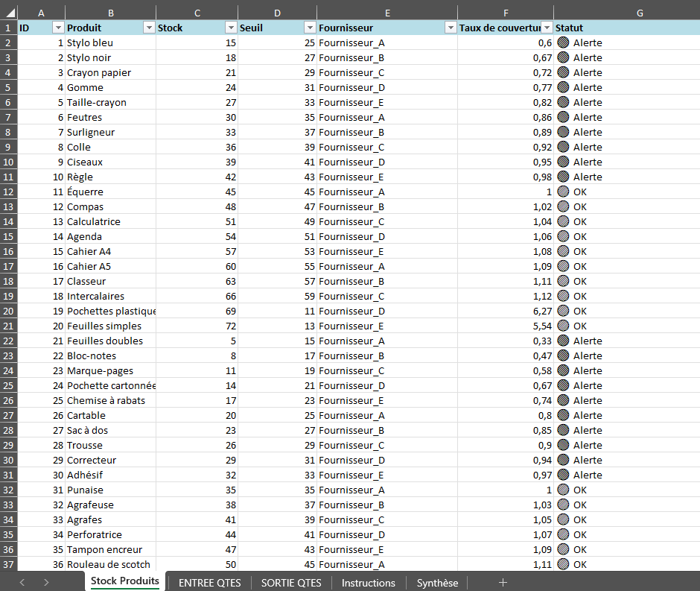Click the OK status icon for Feuilles simples
This screenshot has width=700, height=591.
564,326
